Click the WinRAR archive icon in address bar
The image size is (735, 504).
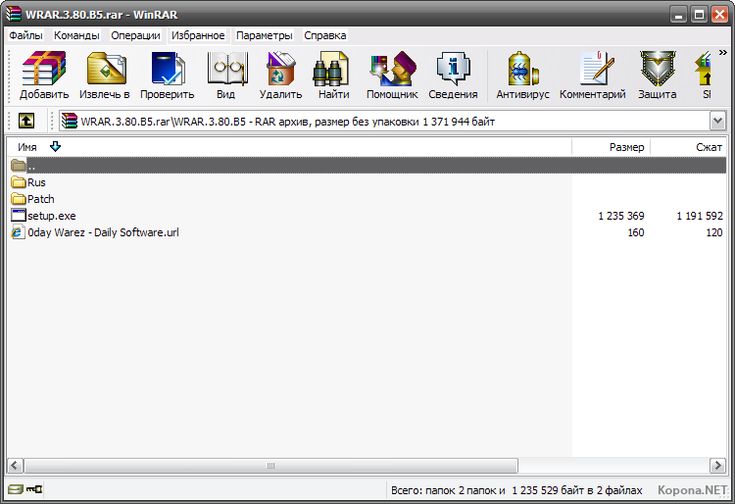click(x=69, y=121)
